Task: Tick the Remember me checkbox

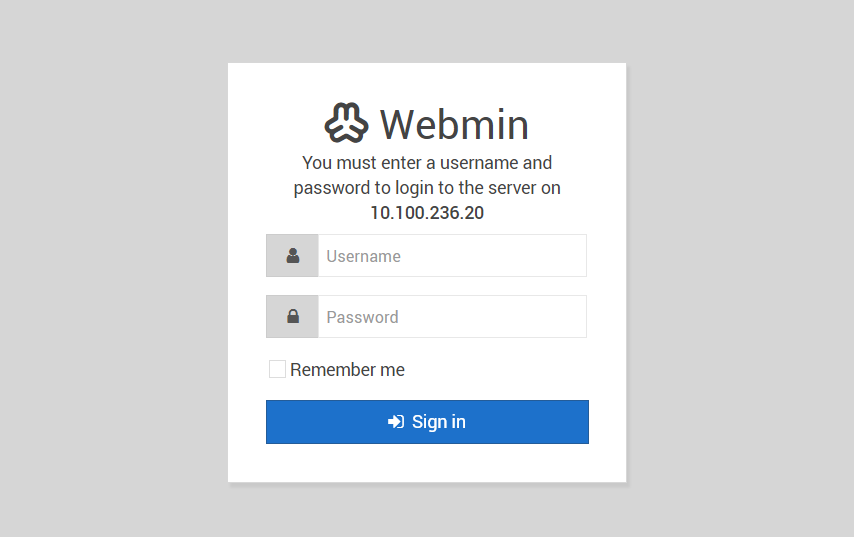Action: 277,369
